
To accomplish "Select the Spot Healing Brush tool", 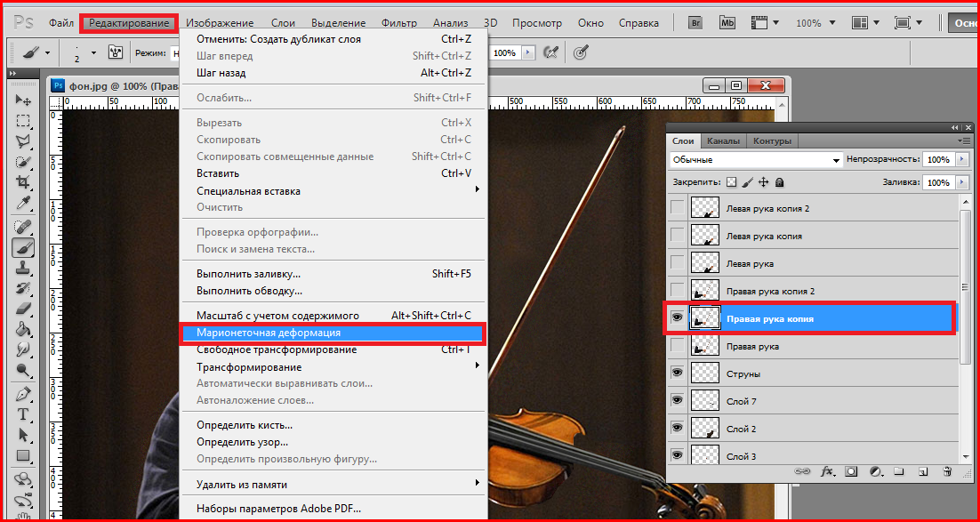I will pos(23,226).
